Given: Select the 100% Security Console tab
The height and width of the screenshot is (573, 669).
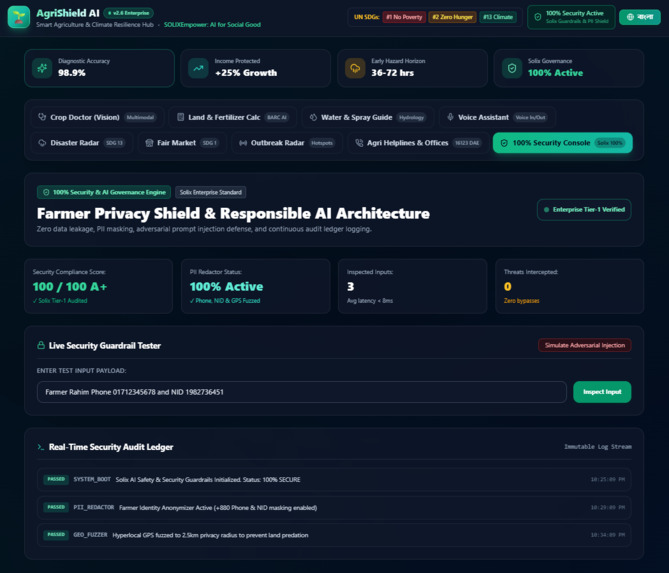Looking at the screenshot, I should click(x=562, y=143).
